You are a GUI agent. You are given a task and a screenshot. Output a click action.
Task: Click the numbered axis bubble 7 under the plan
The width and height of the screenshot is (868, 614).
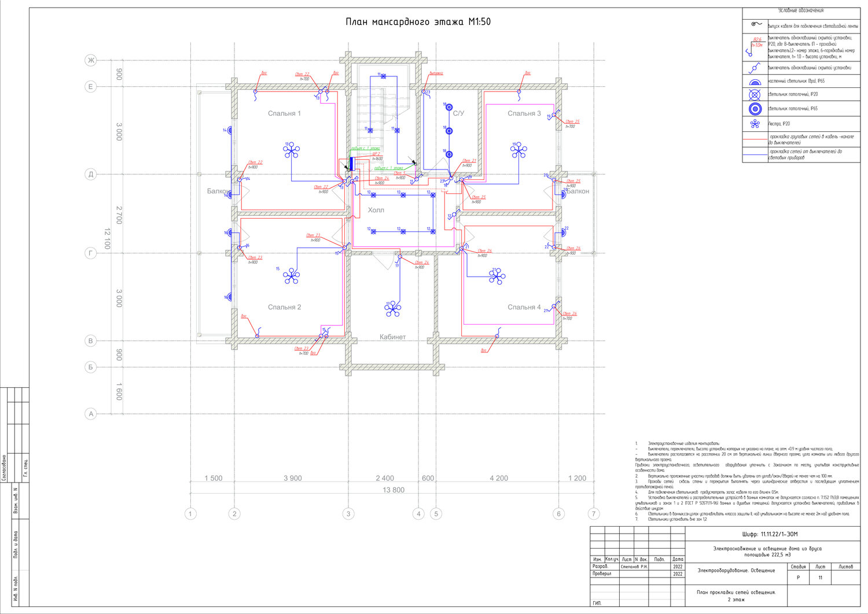click(x=593, y=513)
